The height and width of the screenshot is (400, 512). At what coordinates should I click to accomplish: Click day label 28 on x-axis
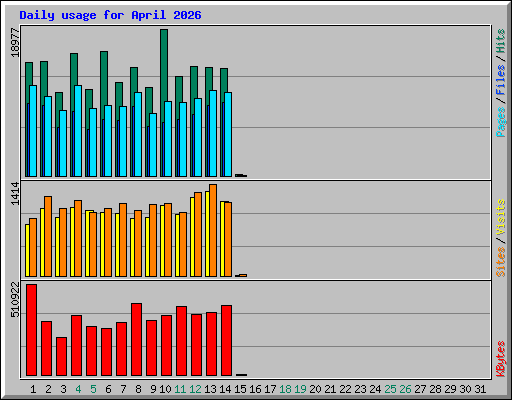[x=435, y=389]
